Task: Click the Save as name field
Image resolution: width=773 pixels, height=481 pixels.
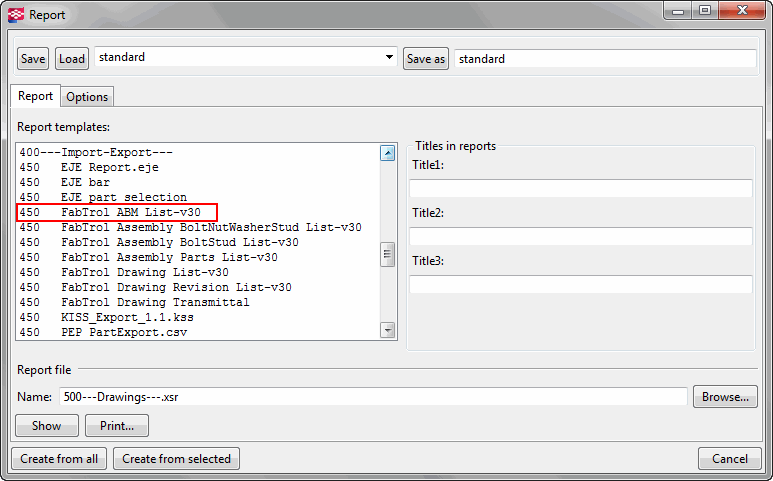Action: coord(605,59)
